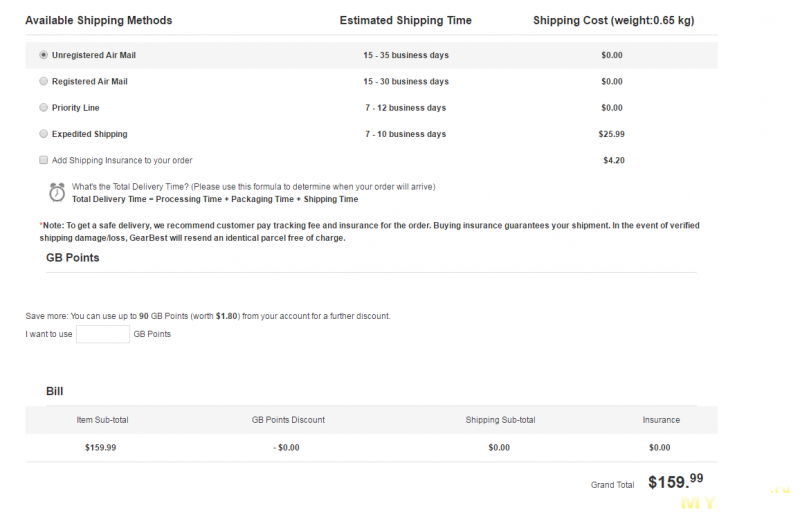Click the Item Sub-total $159.99 value
This screenshot has width=800, height=519.
tap(101, 448)
